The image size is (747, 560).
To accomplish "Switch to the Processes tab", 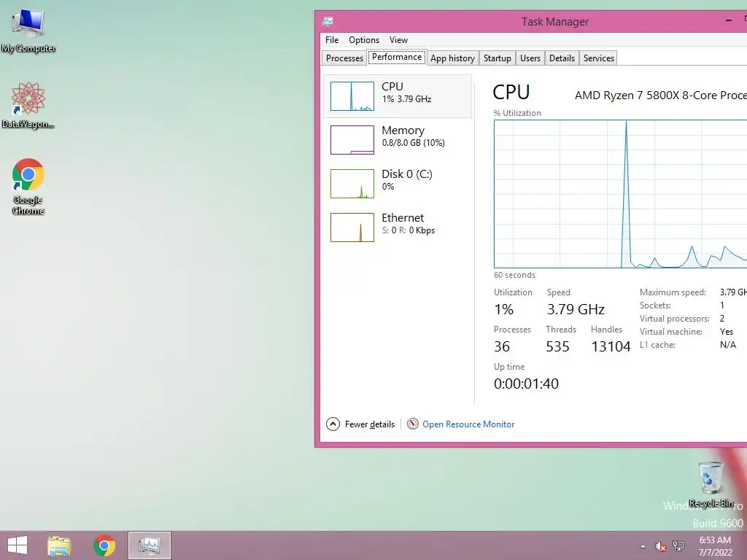I will point(344,58).
